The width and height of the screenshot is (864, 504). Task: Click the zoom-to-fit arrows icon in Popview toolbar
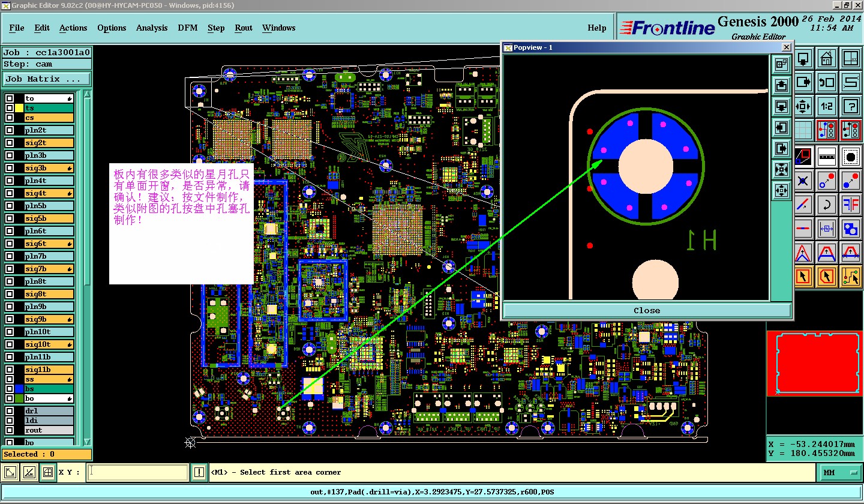[781, 170]
